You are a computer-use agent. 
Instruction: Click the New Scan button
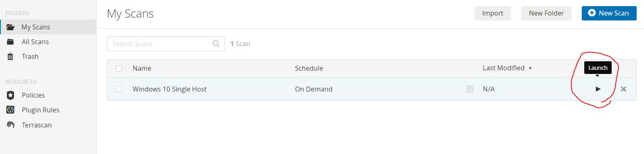[609, 13]
